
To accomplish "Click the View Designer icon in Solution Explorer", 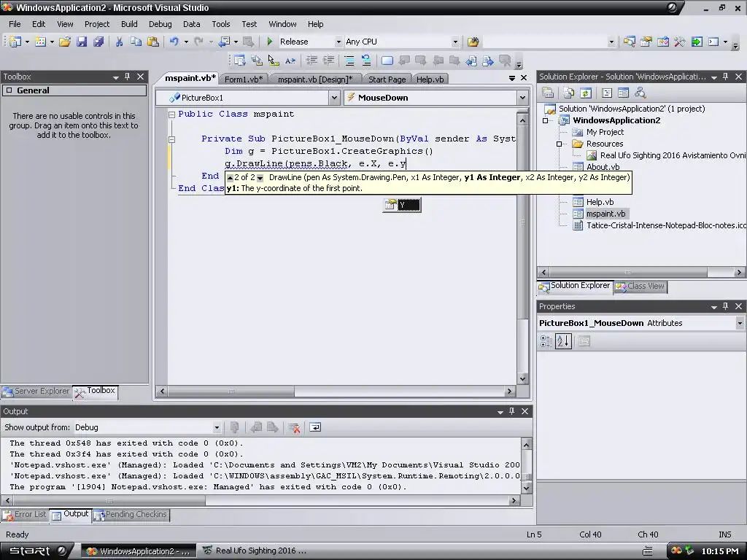I will click(x=623, y=93).
